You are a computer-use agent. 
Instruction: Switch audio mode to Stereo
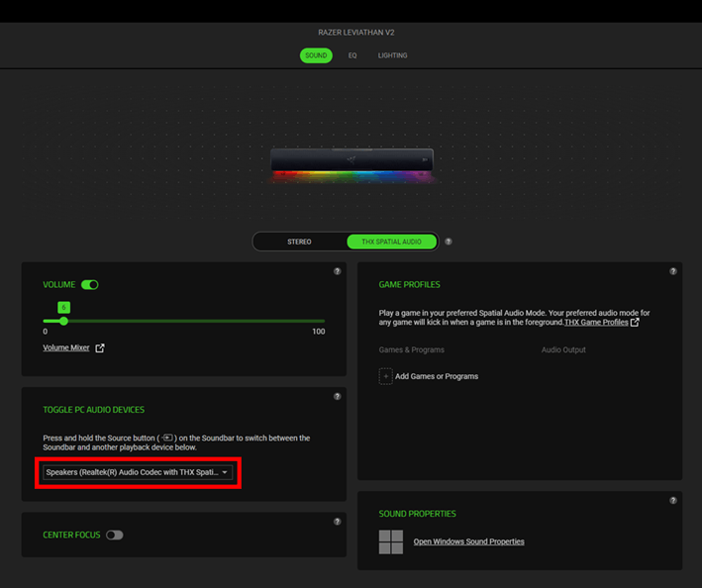click(x=299, y=242)
